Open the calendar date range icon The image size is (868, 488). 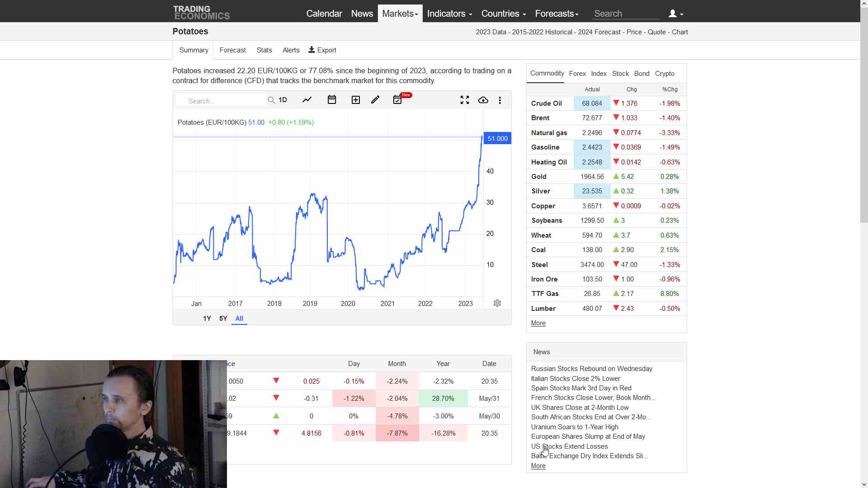332,100
